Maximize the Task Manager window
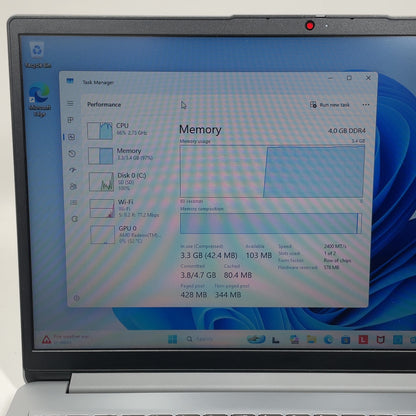 349,78
